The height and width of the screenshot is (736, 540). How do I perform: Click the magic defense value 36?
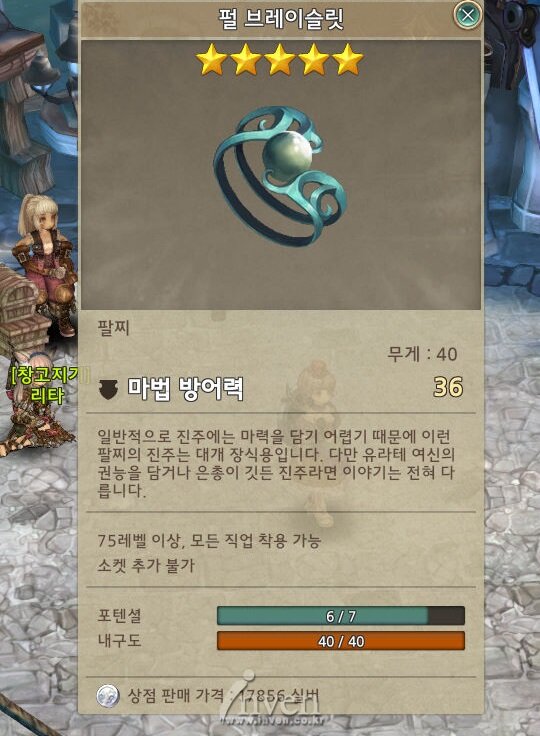[x=447, y=387]
